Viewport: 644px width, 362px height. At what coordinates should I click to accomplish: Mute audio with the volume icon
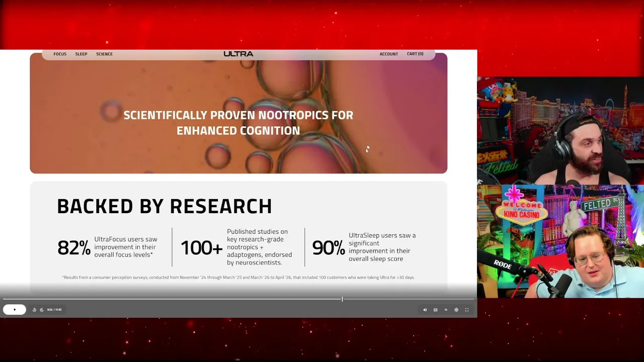point(425,310)
